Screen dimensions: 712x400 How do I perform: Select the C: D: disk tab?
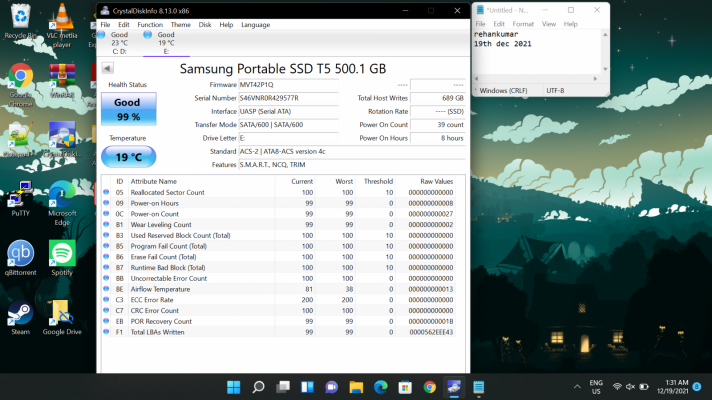119,43
